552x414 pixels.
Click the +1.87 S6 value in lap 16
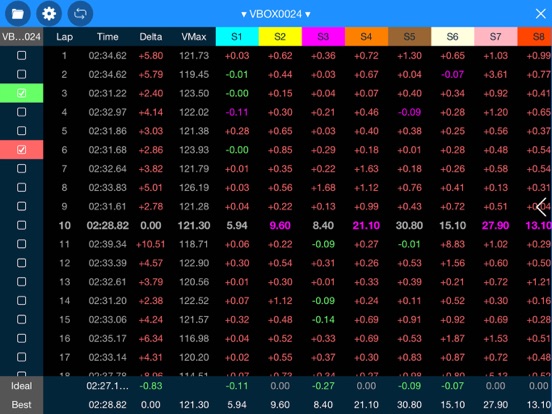tap(453, 339)
